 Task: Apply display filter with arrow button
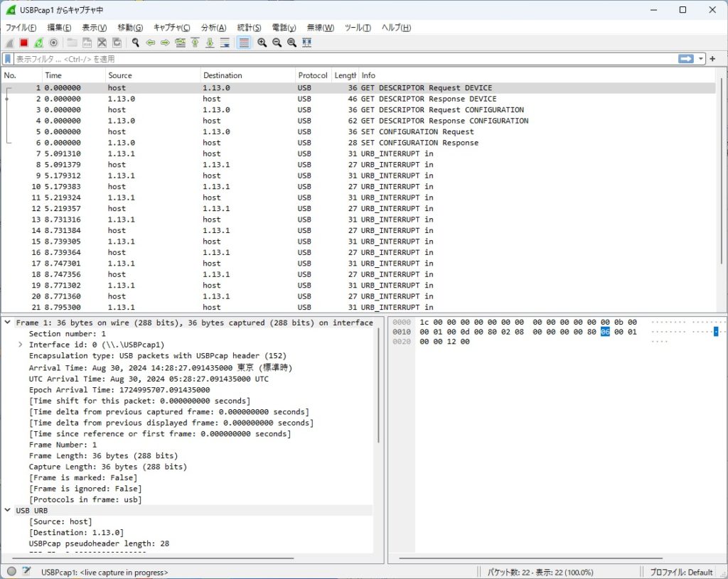685,59
